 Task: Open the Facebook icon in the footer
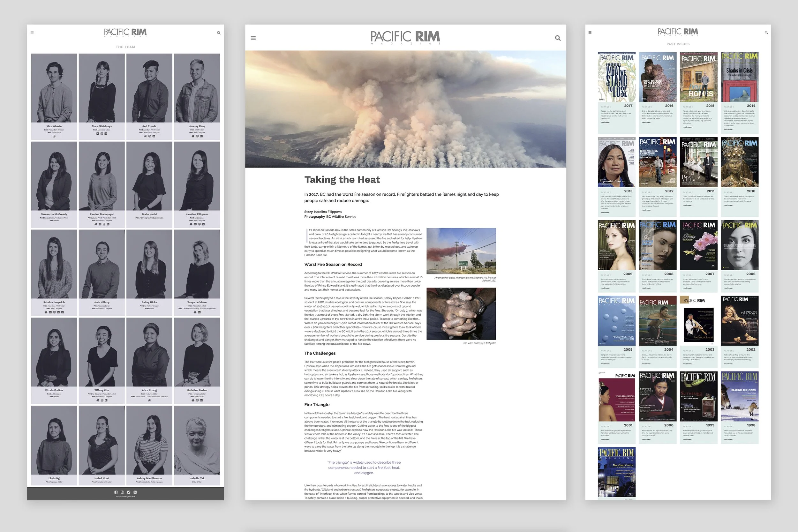click(116, 492)
